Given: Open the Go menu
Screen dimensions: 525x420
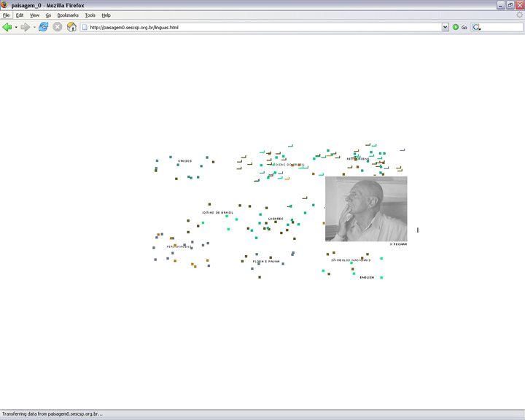Looking at the screenshot, I should point(48,15).
